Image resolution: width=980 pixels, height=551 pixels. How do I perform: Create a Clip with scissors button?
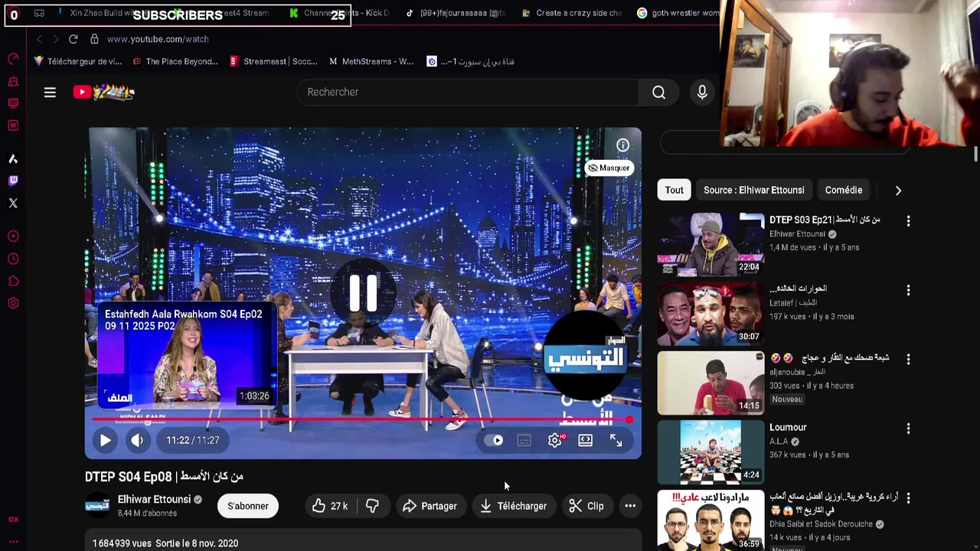(x=586, y=506)
